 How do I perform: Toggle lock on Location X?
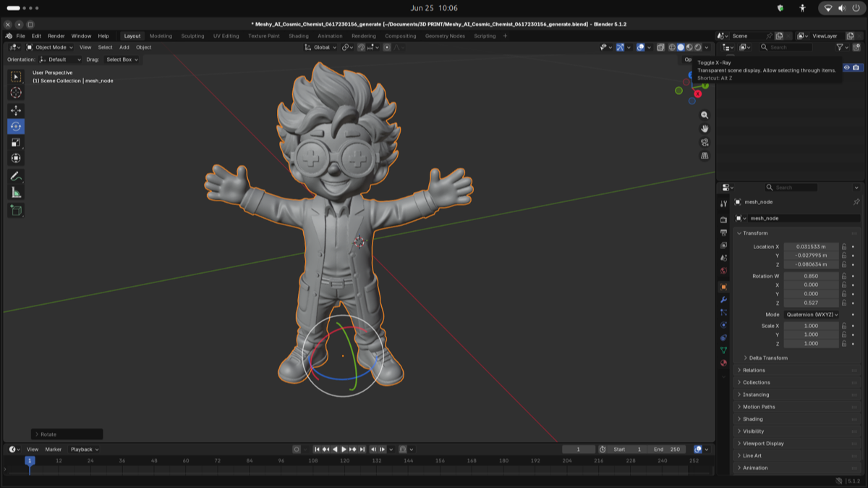point(844,247)
